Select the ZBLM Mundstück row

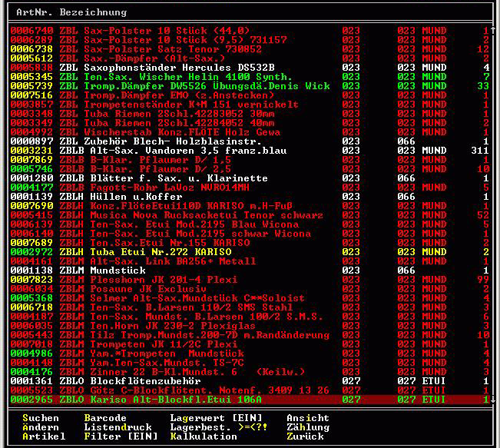coord(250,270)
